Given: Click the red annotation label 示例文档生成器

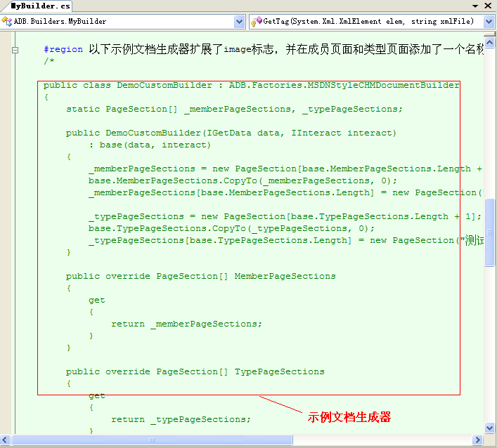Looking at the screenshot, I should pos(349,417).
